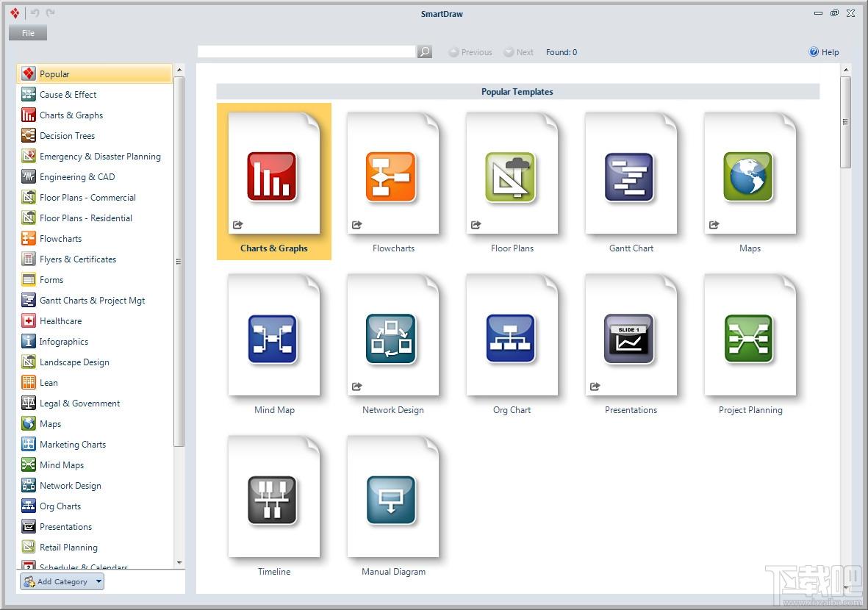
Task: Click into the template search field
Action: click(306, 51)
